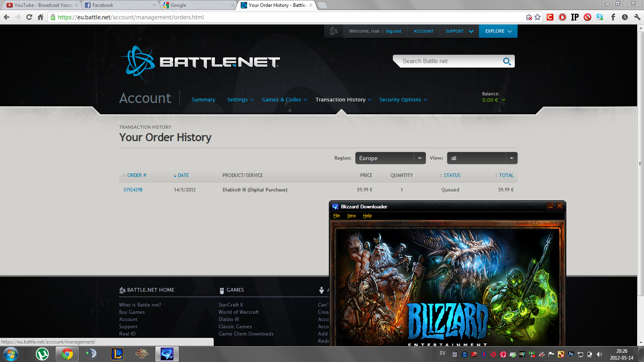Expand the Balance 0.00 € dropdown arrow

504,100
